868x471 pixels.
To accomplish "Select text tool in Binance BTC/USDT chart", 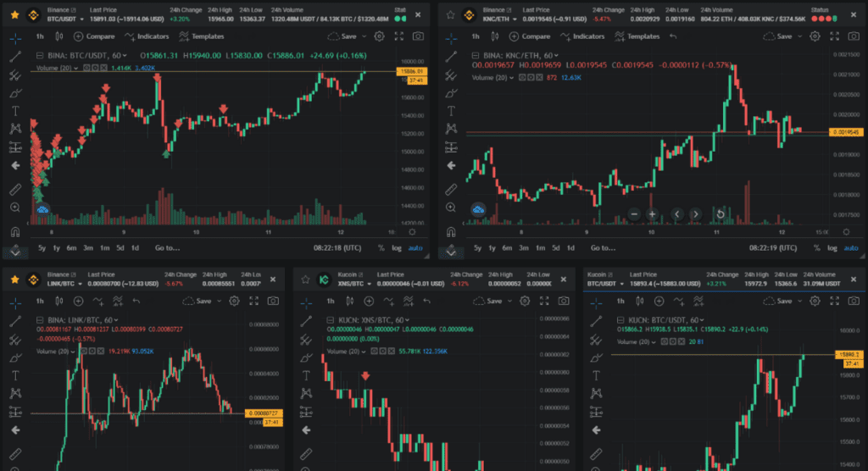I will pyautogui.click(x=15, y=111).
